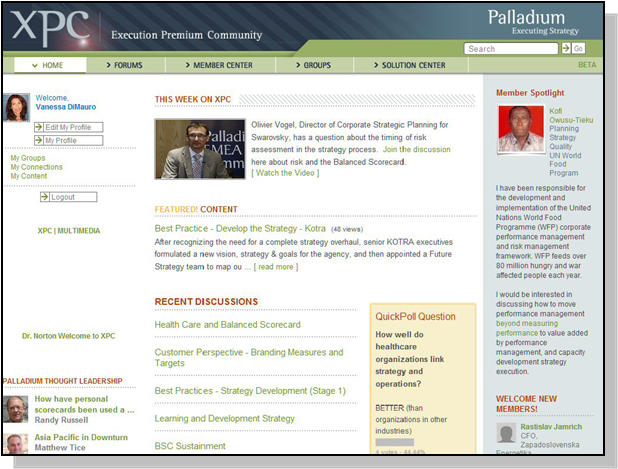The width and height of the screenshot is (618, 469).
Task: Open Learning and Development Strategy discussion
Action: click(225, 419)
